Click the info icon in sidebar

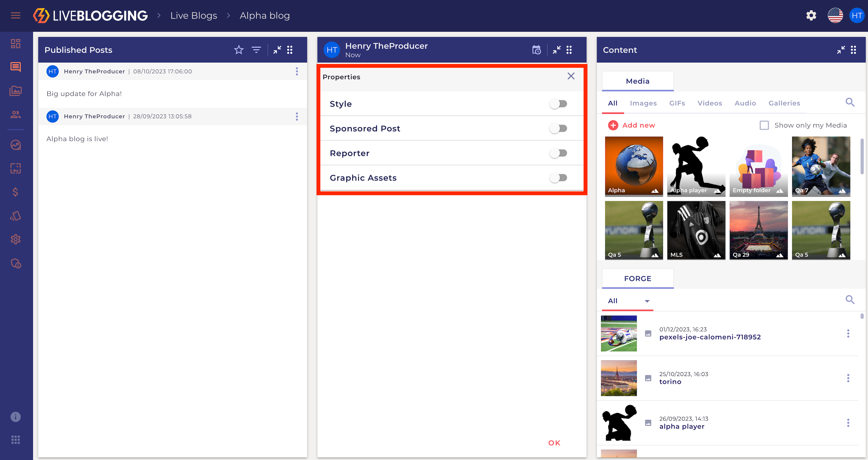[x=15, y=417]
